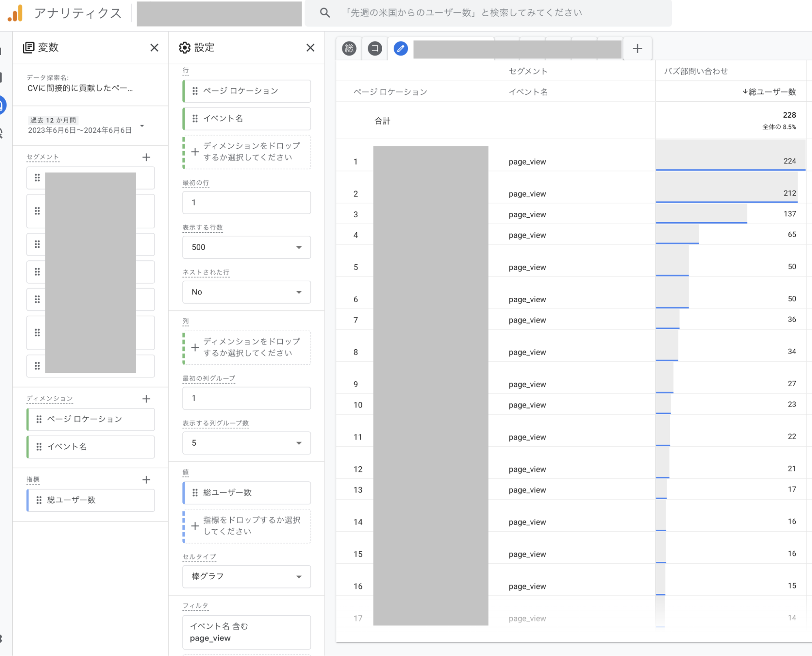The height and width of the screenshot is (656, 812).
Task: Click the イベント名 含む page_view filter
Action: pyautogui.click(x=247, y=632)
